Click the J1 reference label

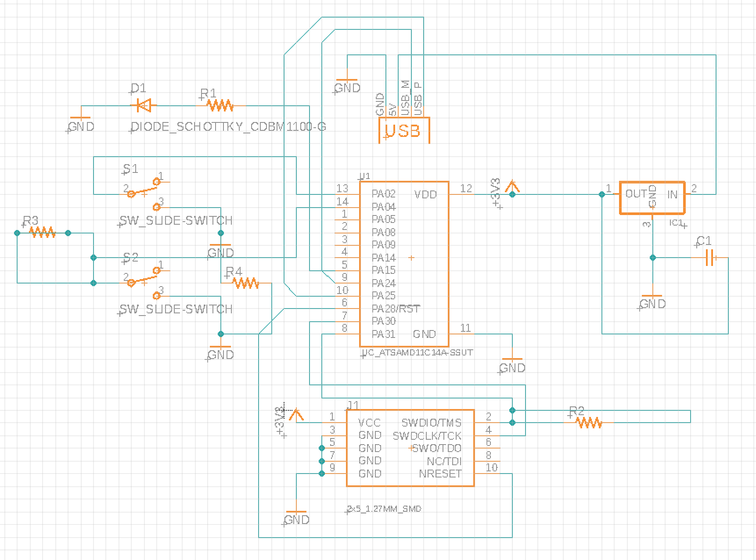pyautogui.click(x=353, y=405)
